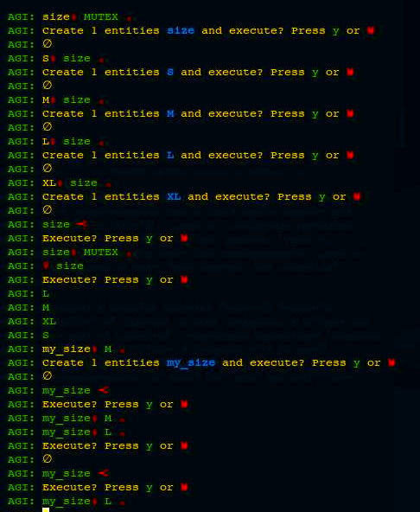The height and width of the screenshot is (512, 420).
Task: Click 'Execute?' prompt just below 'size' arrow line
Action: [69, 238]
